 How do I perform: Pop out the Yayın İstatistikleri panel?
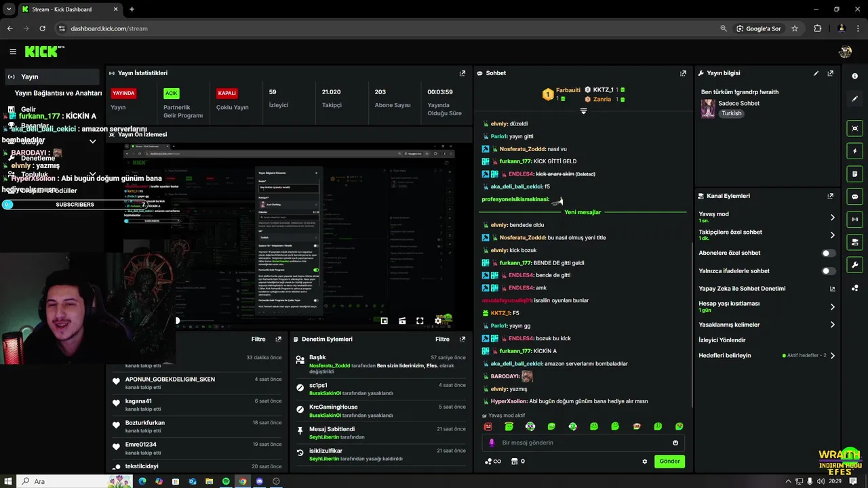[x=462, y=73]
